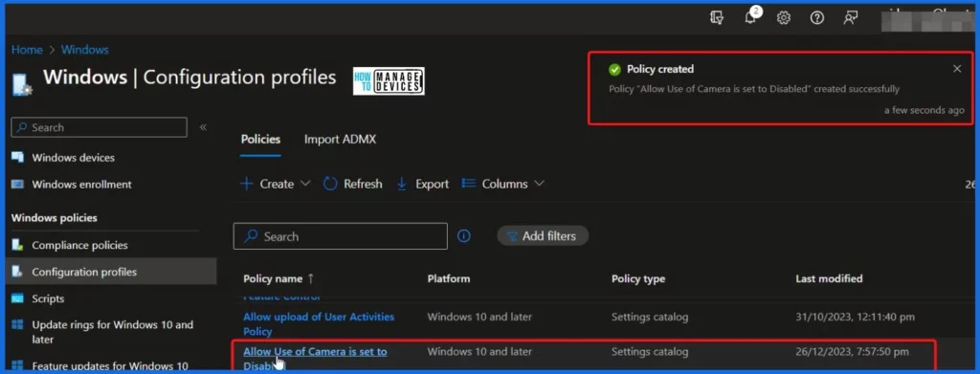Sort by Last modified column header
This screenshot has height=374, width=980.
click(x=829, y=278)
